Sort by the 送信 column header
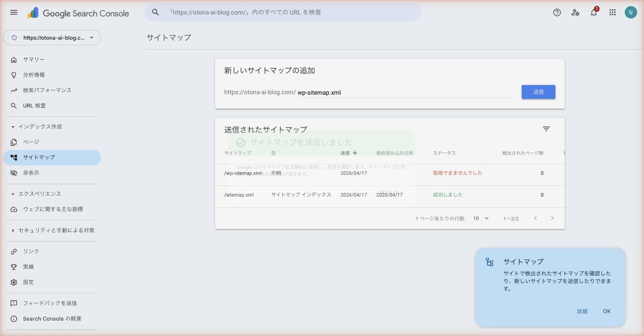 pyautogui.click(x=348, y=153)
